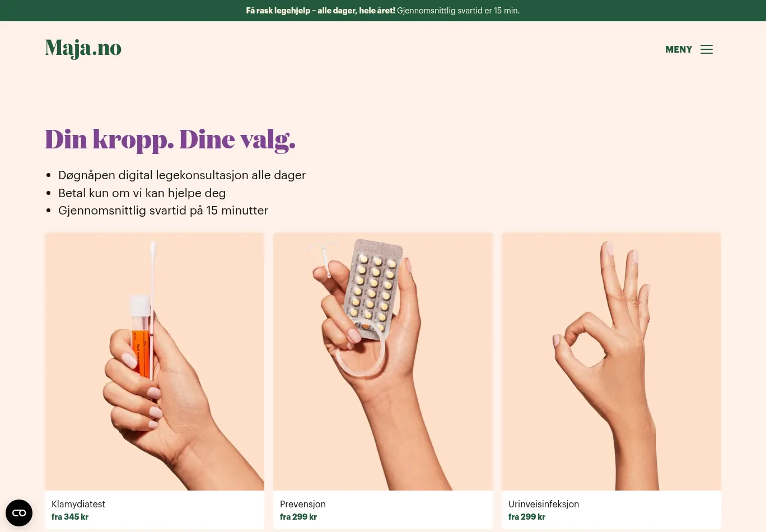Viewport: 766px width, 532px height.
Task: Click the 'Din kropp. Dine valg.' heading
Action: (170, 139)
